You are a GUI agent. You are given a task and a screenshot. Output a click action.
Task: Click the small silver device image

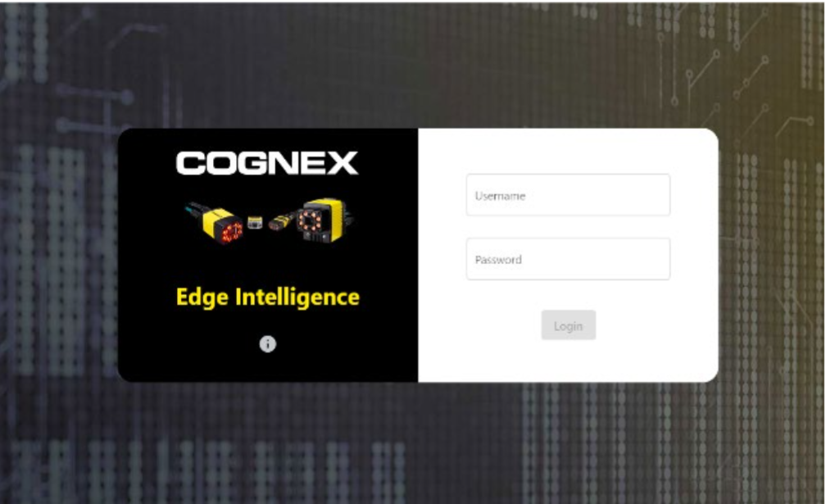coord(255,222)
